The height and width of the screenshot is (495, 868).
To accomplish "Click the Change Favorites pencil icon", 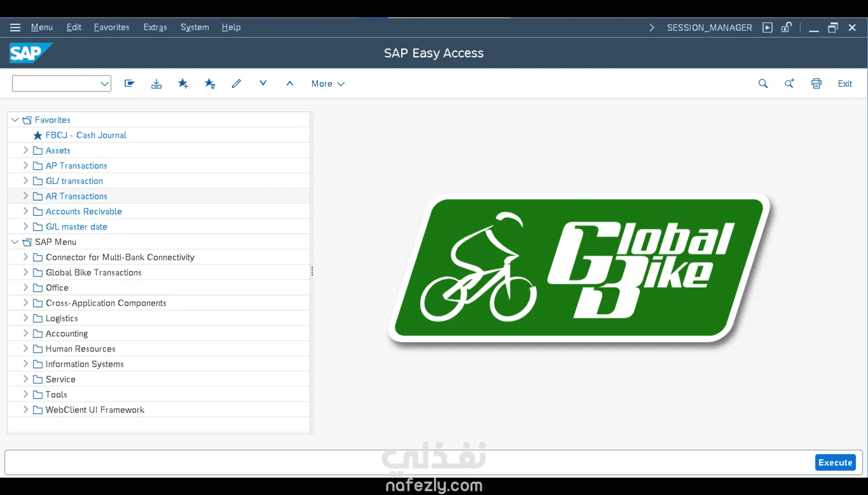I will 236,83.
